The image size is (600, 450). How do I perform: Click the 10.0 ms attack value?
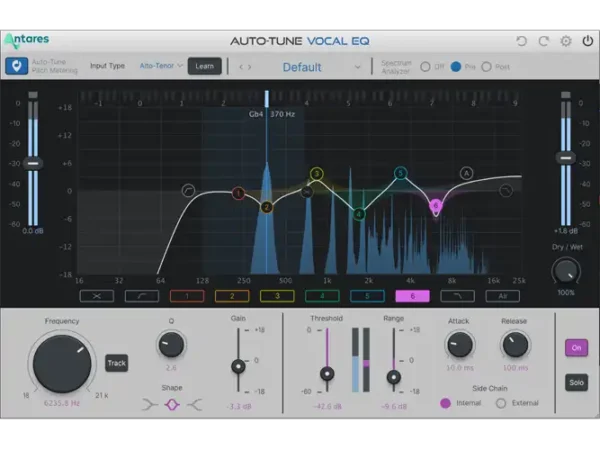460,368
